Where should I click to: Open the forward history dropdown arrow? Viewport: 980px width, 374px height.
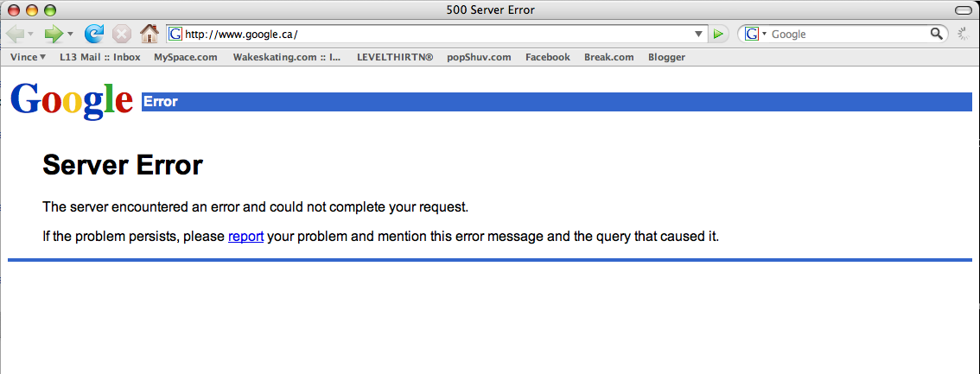coord(70,35)
